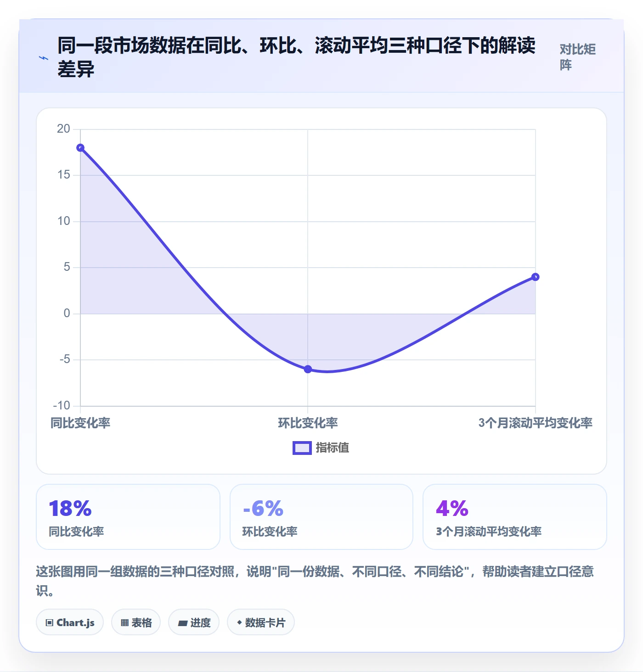Click the 对比矩阵 badge in the header
Image resolution: width=643 pixels, height=672 pixels.
(578, 57)
